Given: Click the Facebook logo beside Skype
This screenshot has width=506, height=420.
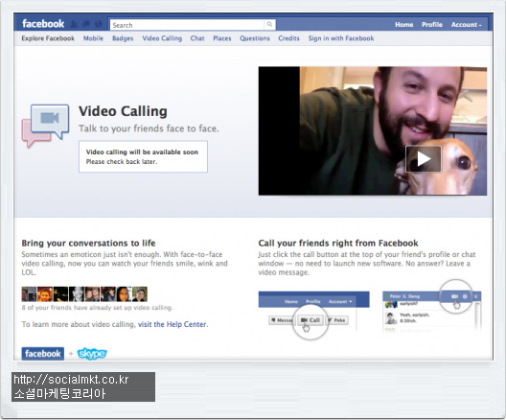Looking at the screenshot, I should tap(43, 354).
